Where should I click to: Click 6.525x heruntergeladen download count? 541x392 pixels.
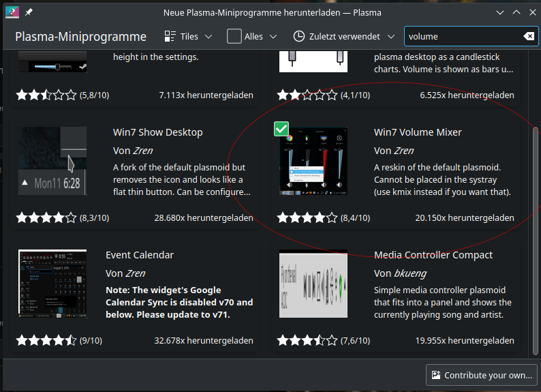point(467,95)
